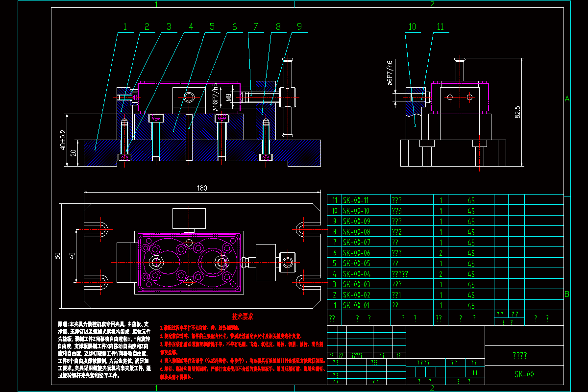588x392 pixels.
Task: Click zone letter B on right border
Action: click(x=567, y=294)
